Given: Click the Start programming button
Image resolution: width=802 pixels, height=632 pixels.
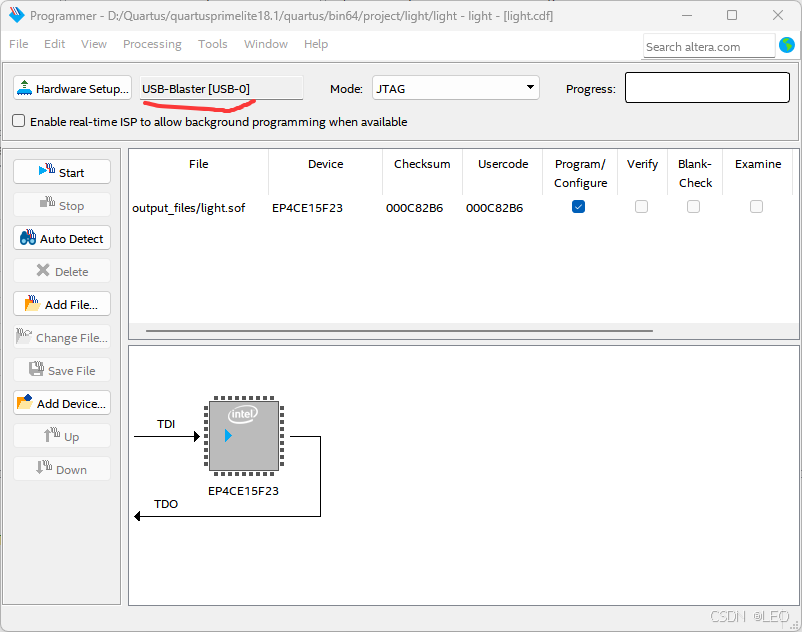Looking at the screenshot, I should click(62, 172).
